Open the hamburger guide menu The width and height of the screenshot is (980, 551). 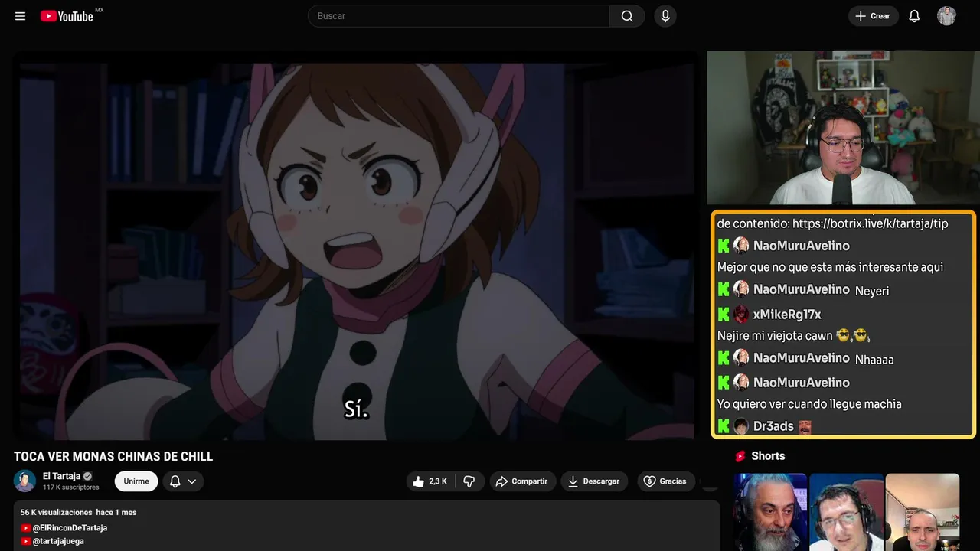(x=21, y=16)
